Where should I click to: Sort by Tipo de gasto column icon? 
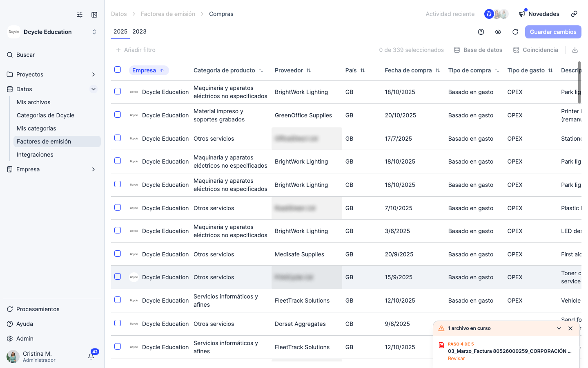pyautogui.click(x=550, y=70)
